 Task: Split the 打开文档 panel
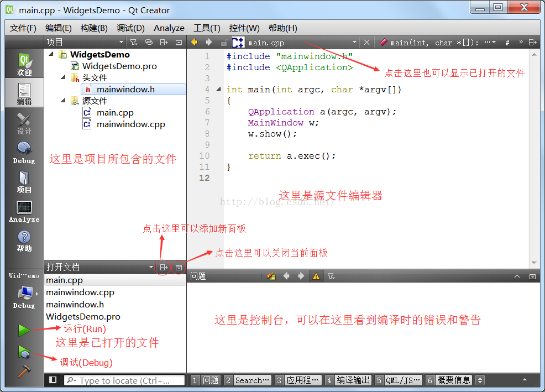(164, 267)
